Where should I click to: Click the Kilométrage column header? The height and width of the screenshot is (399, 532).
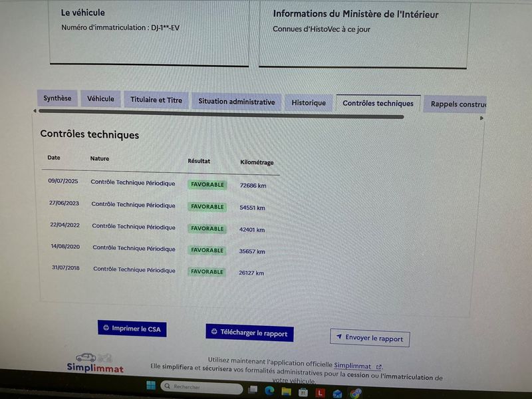click(257, 162)
